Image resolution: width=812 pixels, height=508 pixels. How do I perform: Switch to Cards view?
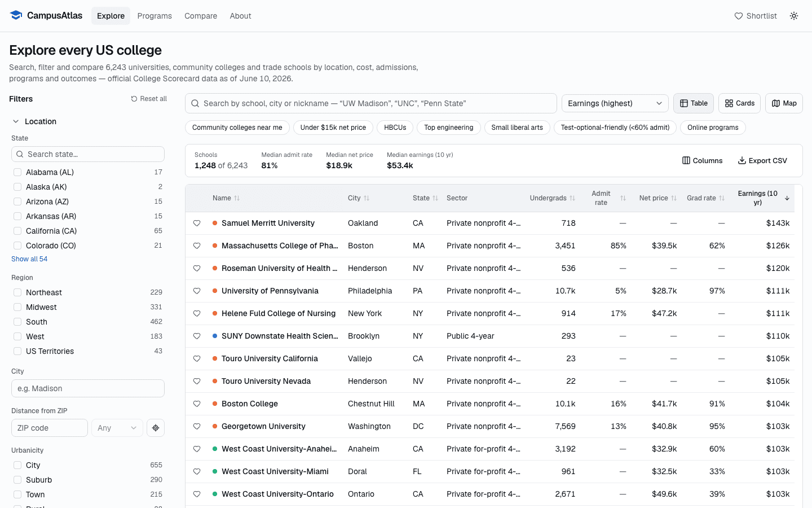[740, 103]
